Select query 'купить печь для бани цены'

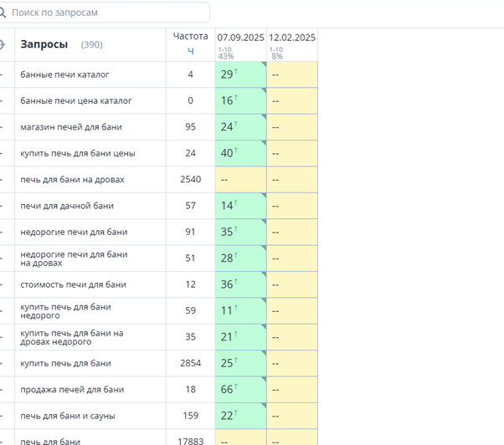(x=78, y=153)
